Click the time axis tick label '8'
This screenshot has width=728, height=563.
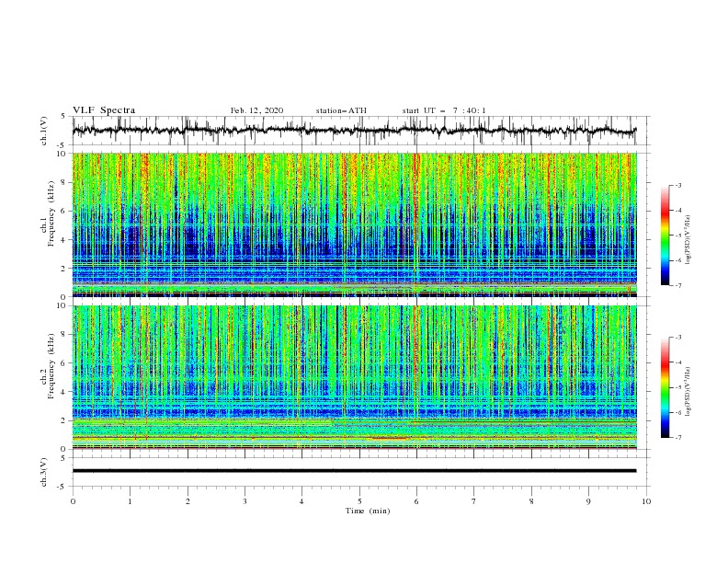point(531,501)
